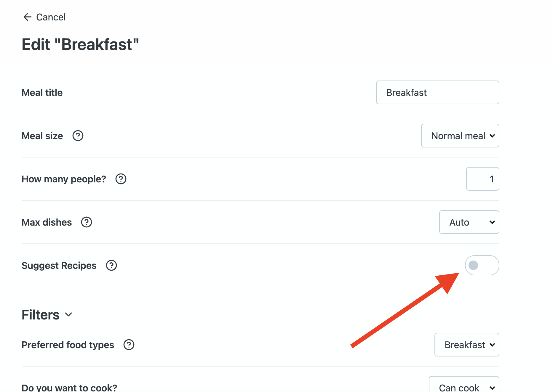The width and height of the screenshot is (553, 392).
Task: Click the Filters section heading text
Action: [x=41, y=315]
